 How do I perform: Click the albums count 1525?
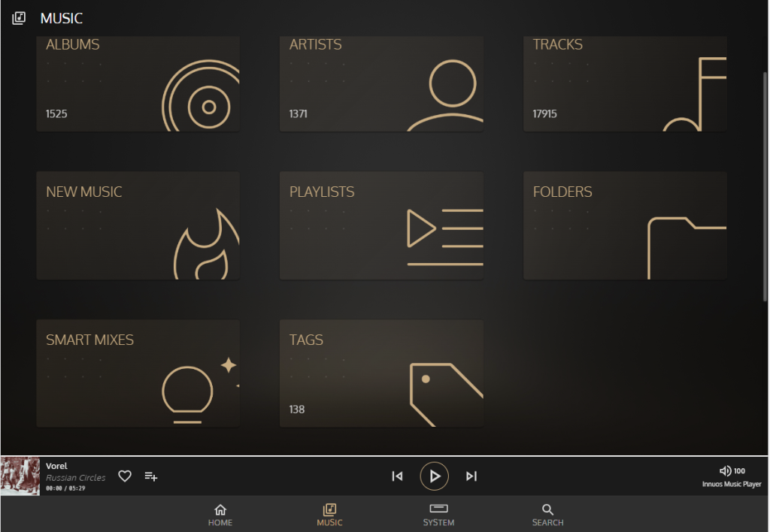point(56,114)
